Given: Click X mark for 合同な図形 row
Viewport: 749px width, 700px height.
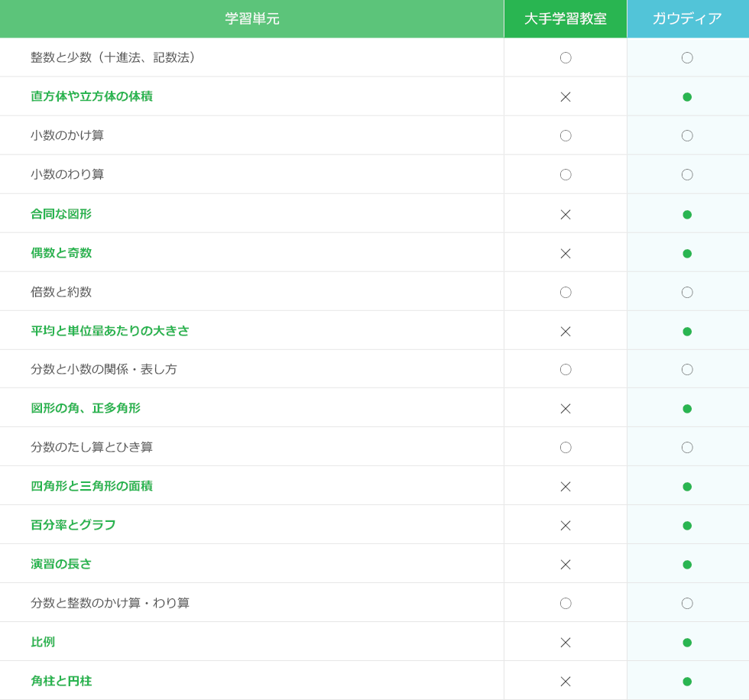Looking at the screenshot, I should pyautogui.click(x=566, y=215).
